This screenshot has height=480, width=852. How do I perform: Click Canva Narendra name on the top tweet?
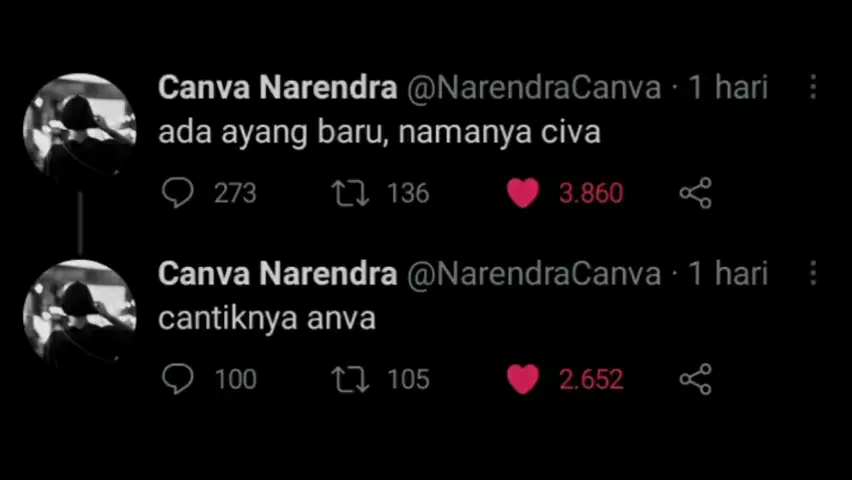point(277,88)
